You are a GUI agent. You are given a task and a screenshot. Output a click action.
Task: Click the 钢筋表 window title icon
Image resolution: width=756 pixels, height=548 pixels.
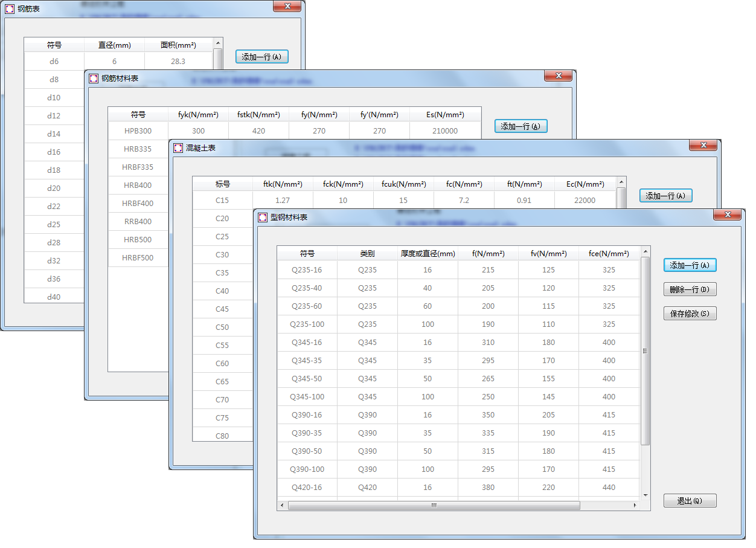(9, 9)
